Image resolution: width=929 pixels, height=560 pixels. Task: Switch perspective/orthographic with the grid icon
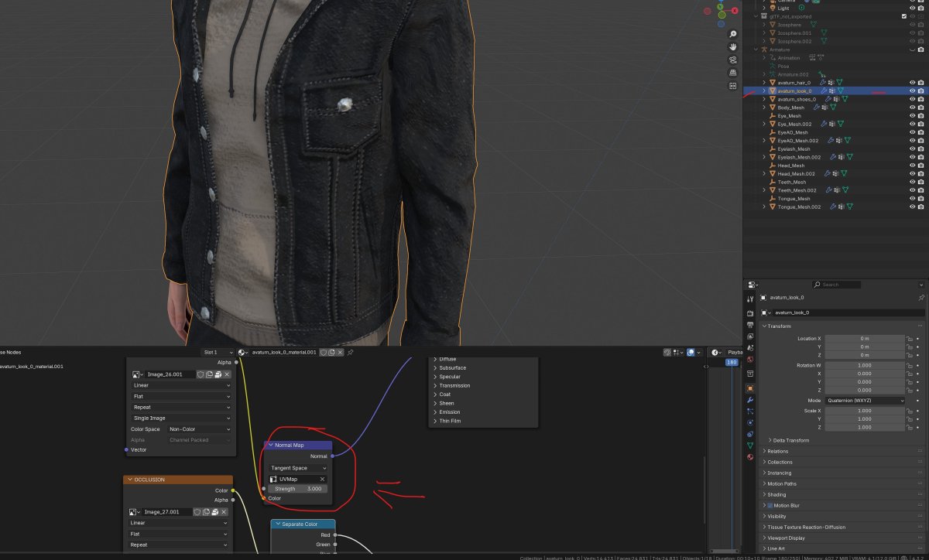pos(732,73)
